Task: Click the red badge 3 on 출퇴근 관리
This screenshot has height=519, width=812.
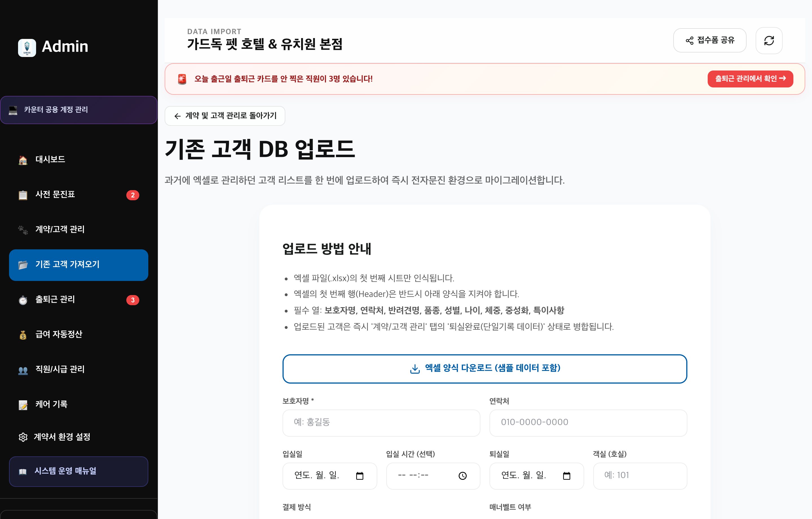Action: tap(133, 300)
